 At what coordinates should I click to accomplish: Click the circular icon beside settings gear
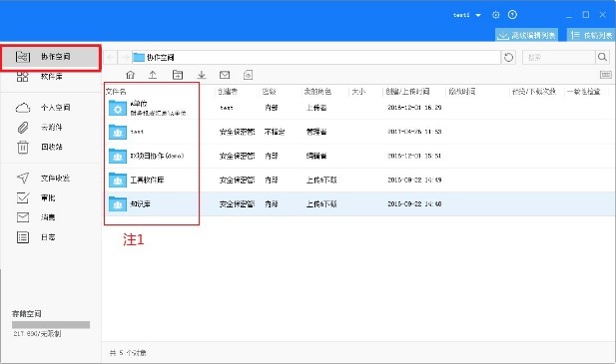pos(512,15)
